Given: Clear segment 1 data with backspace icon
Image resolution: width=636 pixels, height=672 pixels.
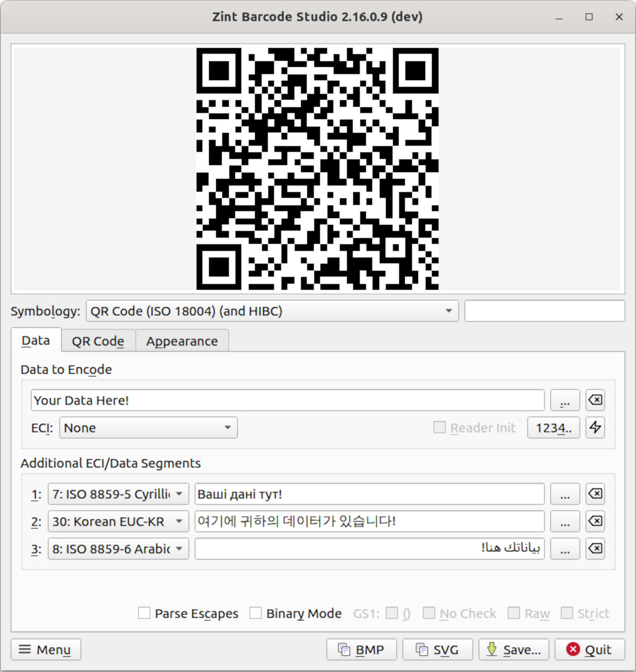Looking at the screenshot, I should coord(595,493).
